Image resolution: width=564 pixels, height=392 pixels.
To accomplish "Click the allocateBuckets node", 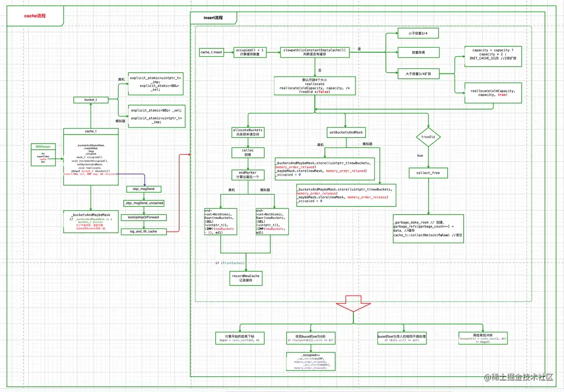I will 247,132.
